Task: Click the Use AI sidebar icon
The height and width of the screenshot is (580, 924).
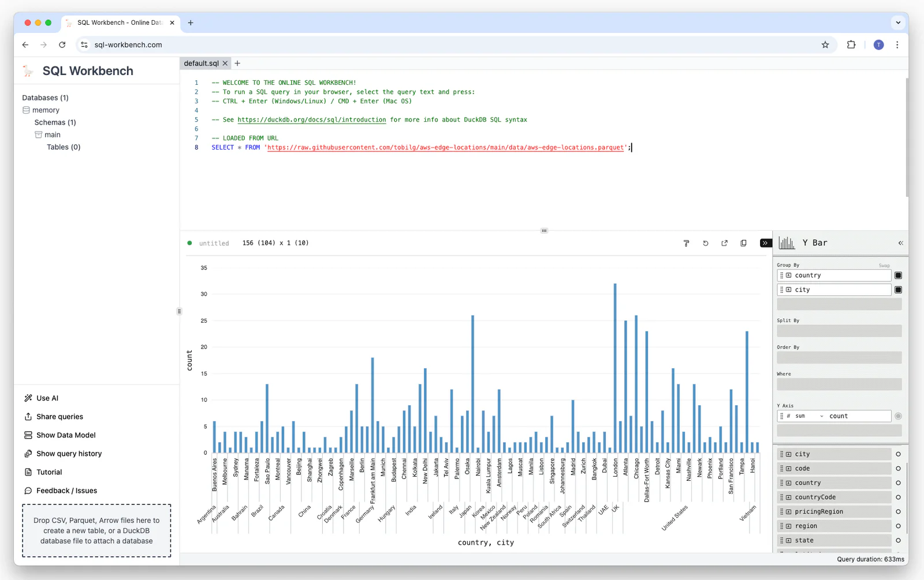Action: pos(28,398)
